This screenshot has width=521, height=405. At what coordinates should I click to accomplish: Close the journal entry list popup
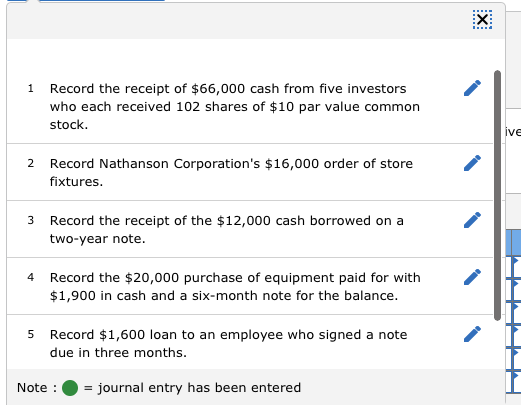point(482,20)
